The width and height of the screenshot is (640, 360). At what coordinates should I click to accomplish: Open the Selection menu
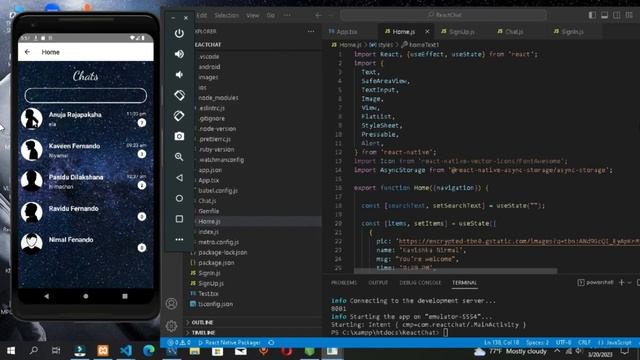tap(227, 15)
